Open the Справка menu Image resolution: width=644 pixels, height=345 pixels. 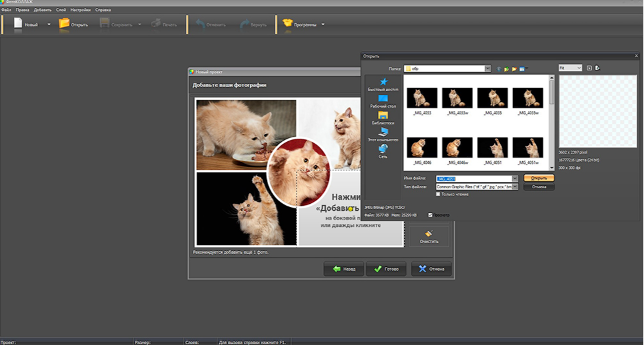pos(103,10)
